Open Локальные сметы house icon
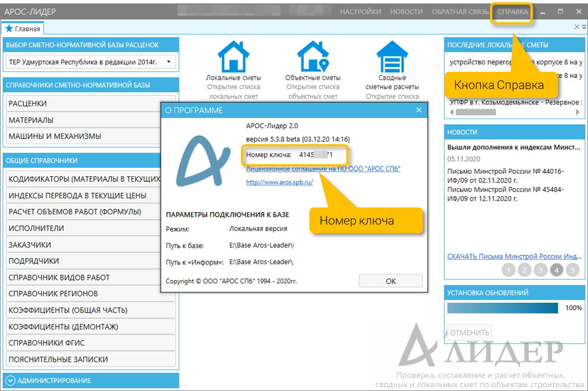This screenshot has height=391, width=588. pyautogui.click(x=233, y=56)
